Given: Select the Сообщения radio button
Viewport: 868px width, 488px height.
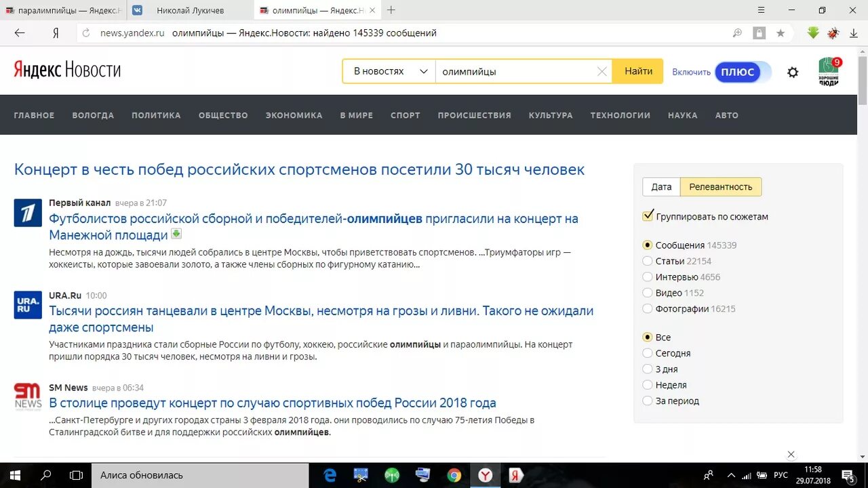Looking at the screenshot, I should 648,245.
